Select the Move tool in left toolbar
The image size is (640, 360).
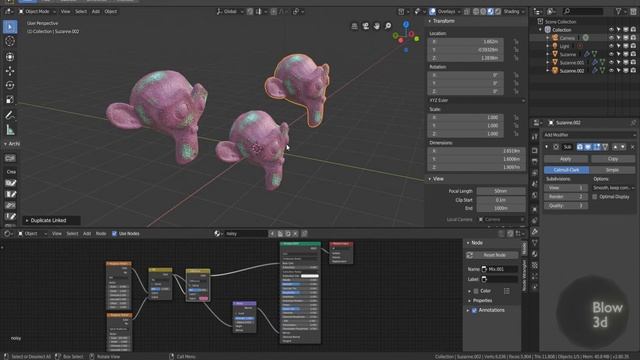(x=10, y=71)
